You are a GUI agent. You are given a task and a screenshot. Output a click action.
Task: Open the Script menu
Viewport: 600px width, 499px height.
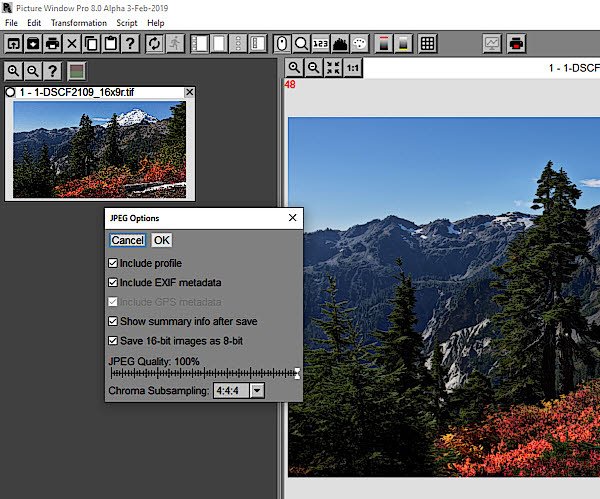coord(127,22)
